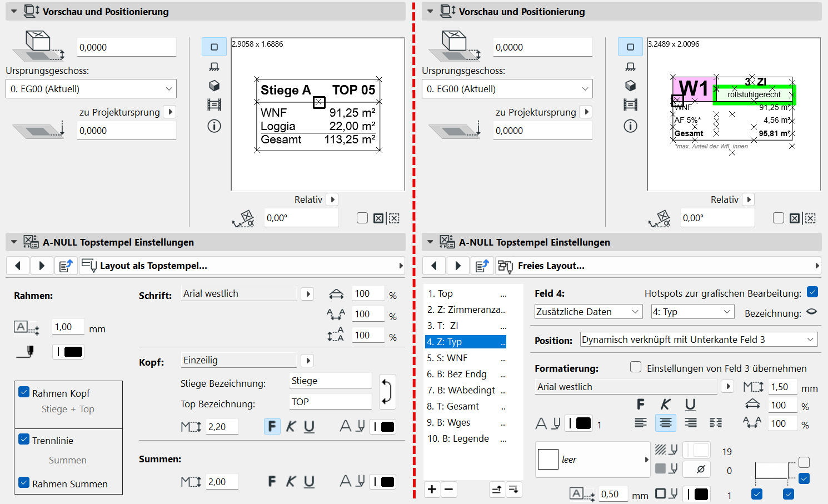
Task: Expand the Zusätzliche Daten dropdown
Action: click(588, 312)
